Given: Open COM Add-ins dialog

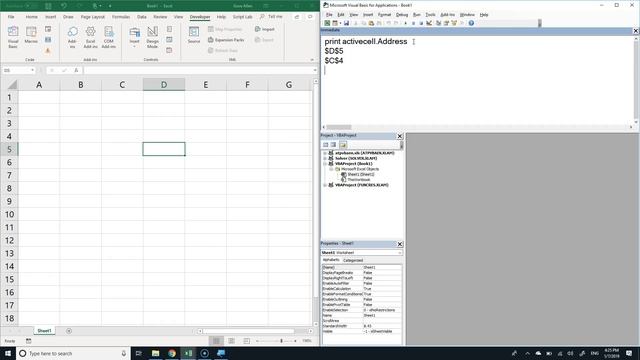Looking at the screenshot, I should tap(109, 37).
